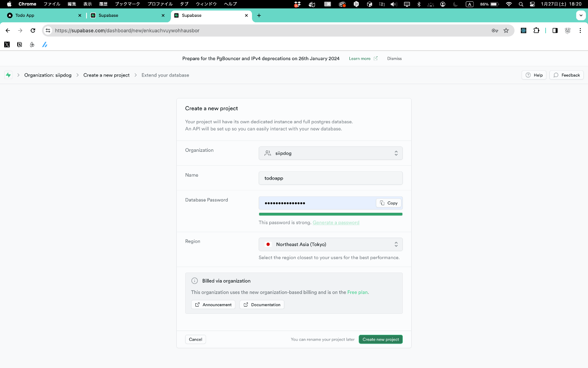
Task: Open tab search chevron at tab strip end
Action: tap(581, 15)
